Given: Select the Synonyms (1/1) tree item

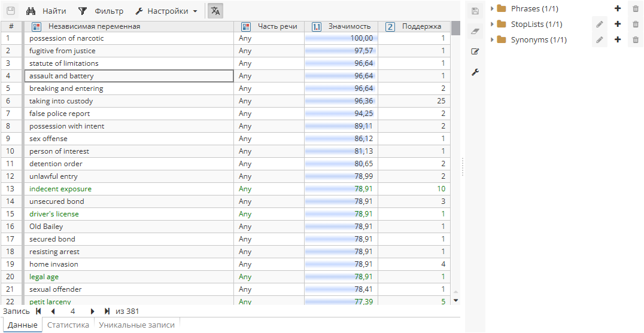Looking at the screenshot, I should coord(539,40).
